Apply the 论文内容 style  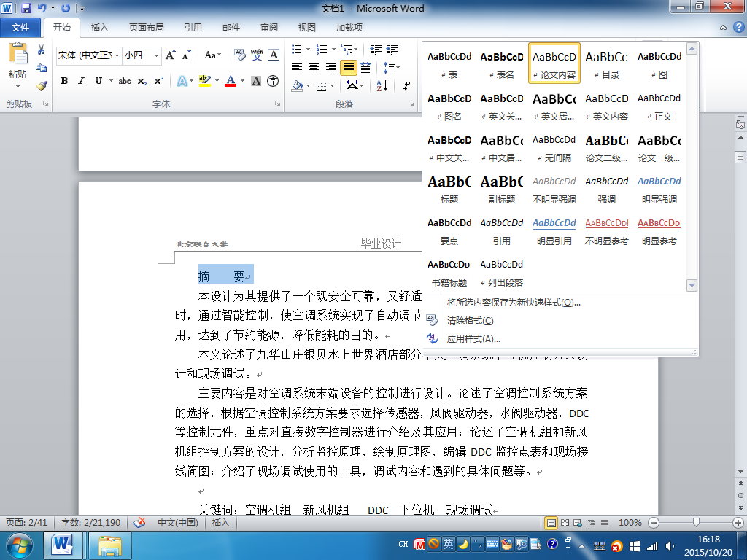554,63
